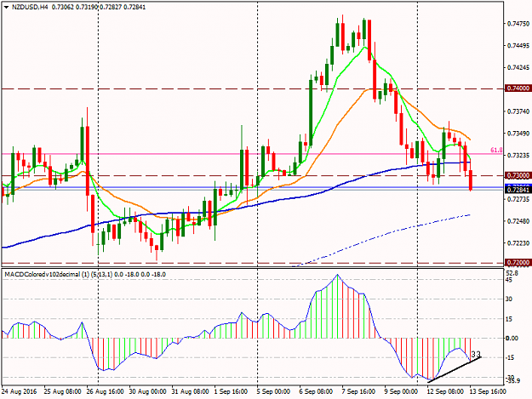The image size is (532, 399).
Task: Click the 0.73000 price level label
Action: (x=518, y=175)
